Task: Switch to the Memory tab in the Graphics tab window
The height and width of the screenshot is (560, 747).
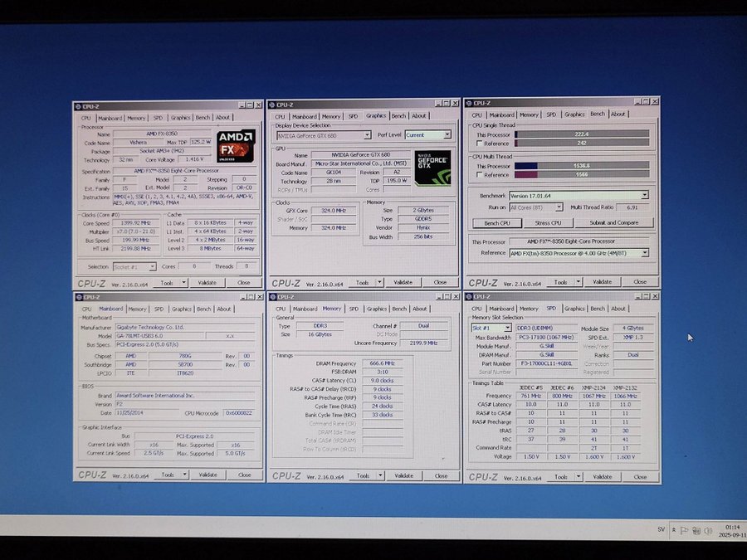Action: [330, 116]
